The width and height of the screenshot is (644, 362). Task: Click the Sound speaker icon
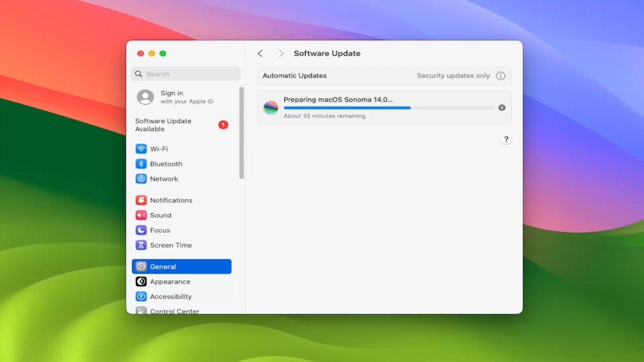coord(141,215)
